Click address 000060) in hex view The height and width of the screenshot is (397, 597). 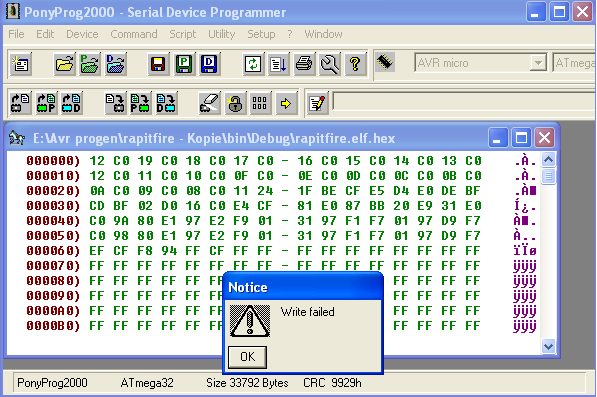tap(53, 251)
